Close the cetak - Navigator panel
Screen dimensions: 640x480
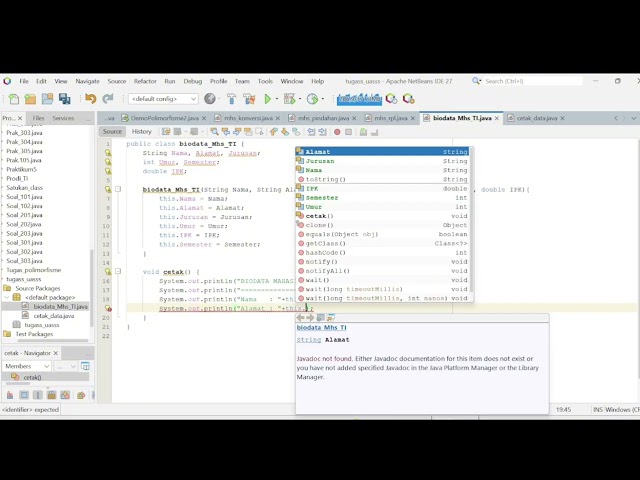tap(56, 353)
